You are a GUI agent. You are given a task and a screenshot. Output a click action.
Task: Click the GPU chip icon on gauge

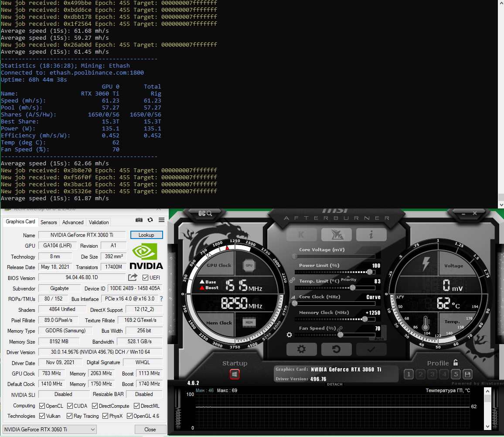[249, 265]
